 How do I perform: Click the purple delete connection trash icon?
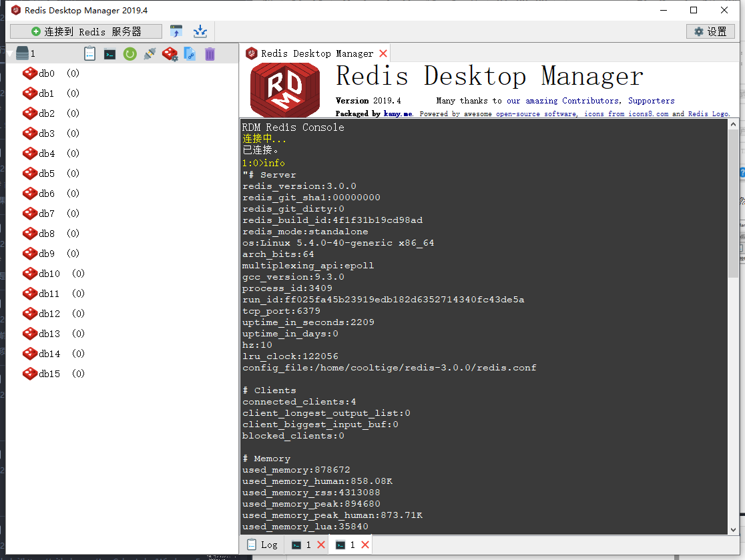pos(210,53)
